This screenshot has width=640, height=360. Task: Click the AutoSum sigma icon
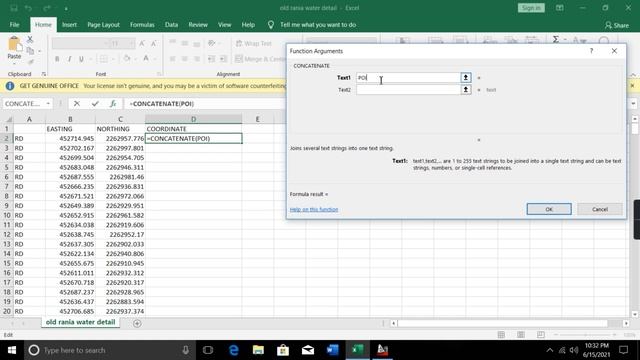556,40
